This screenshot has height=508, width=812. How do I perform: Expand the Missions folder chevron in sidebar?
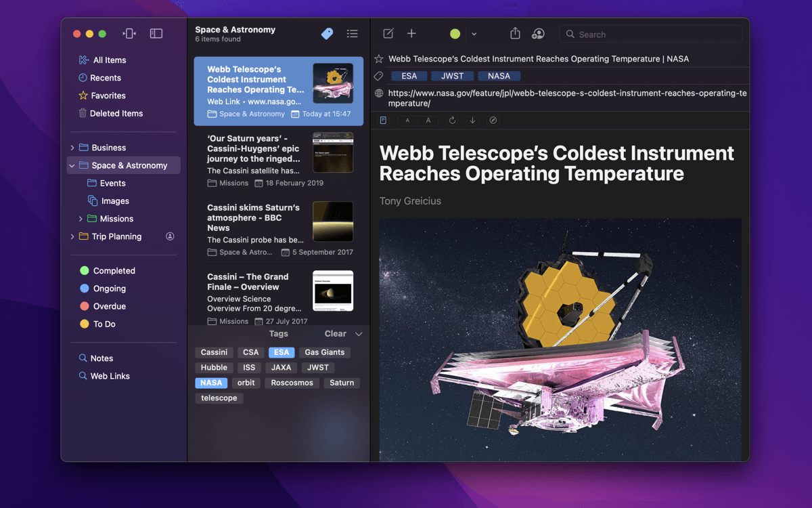81,219
